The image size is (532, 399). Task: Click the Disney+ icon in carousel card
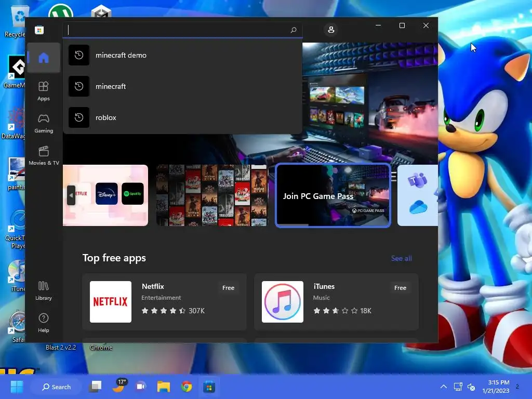[107, 194]
